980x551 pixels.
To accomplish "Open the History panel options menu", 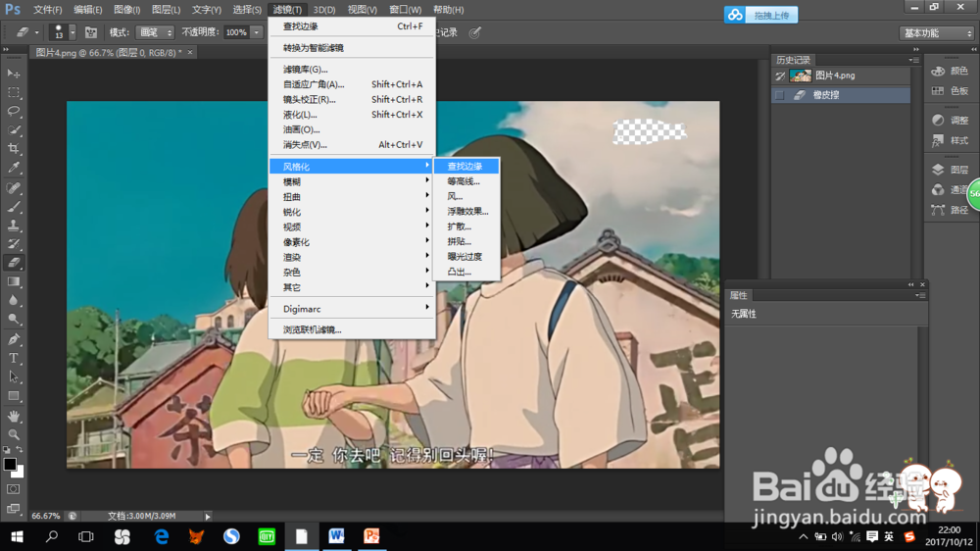I will (x=913, y=60).
